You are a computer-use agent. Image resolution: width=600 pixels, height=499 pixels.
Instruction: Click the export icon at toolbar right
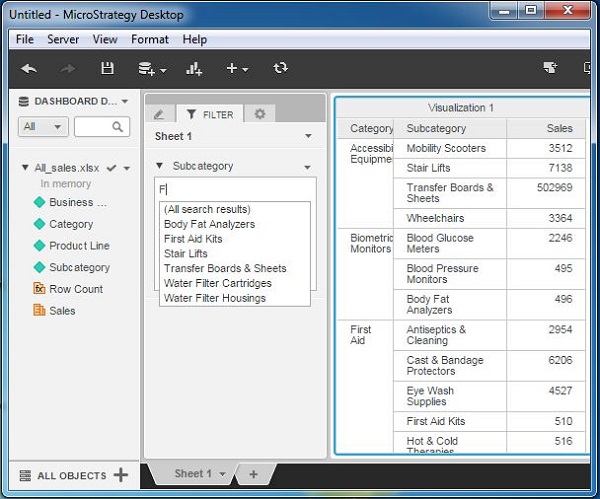click(551, 68)
